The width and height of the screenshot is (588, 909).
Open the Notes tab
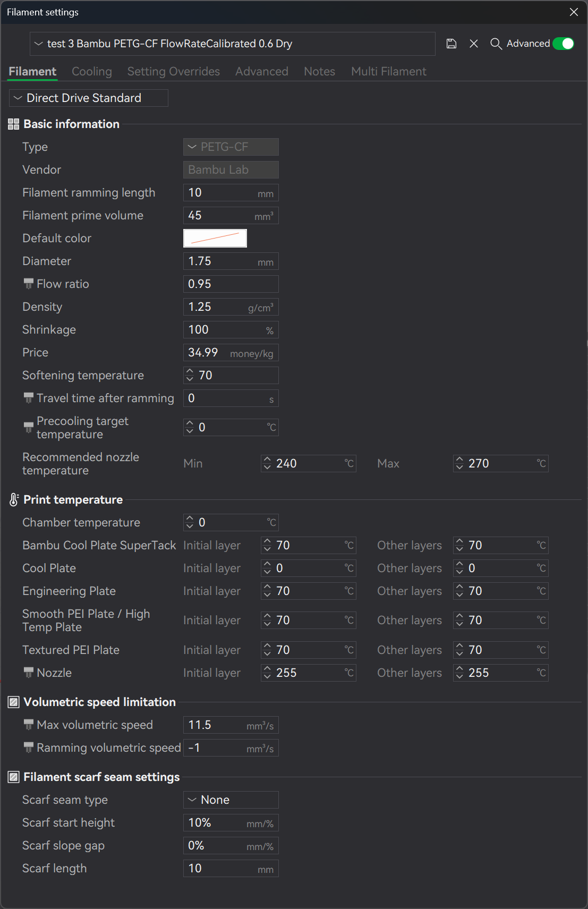(319, 72)
